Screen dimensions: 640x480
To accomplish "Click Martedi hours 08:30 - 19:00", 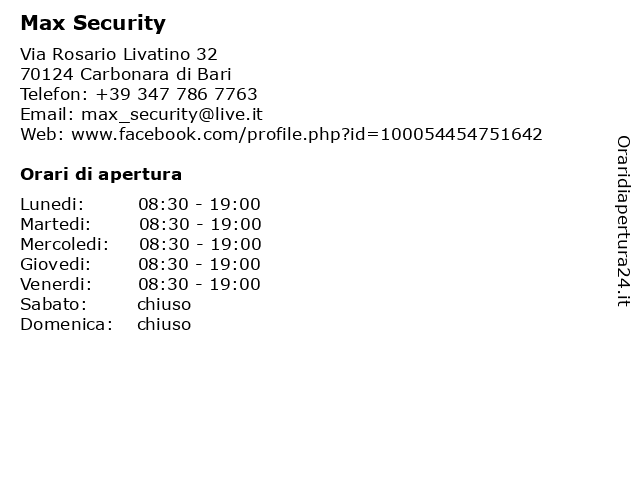I will (x=200, y=224).
